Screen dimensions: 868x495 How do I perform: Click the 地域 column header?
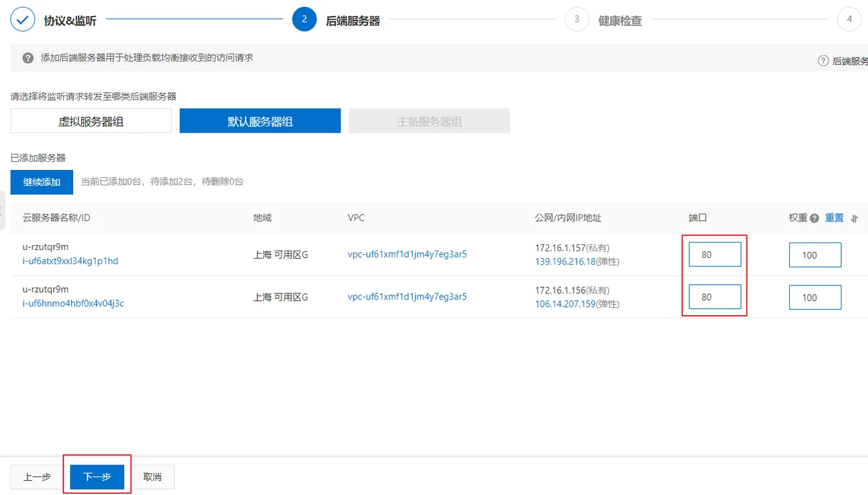pyautogui.click(x=262, y=218)
